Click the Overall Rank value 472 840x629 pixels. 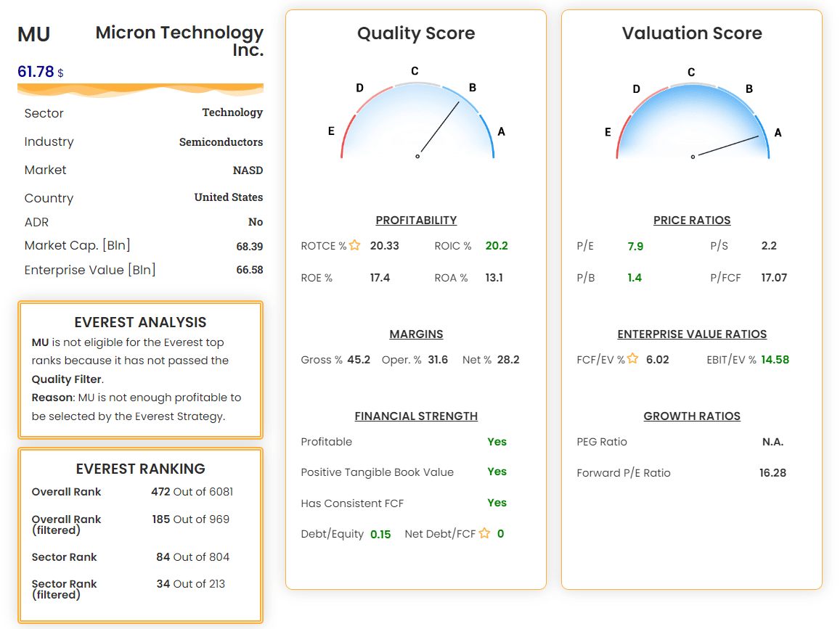point(160,491)
